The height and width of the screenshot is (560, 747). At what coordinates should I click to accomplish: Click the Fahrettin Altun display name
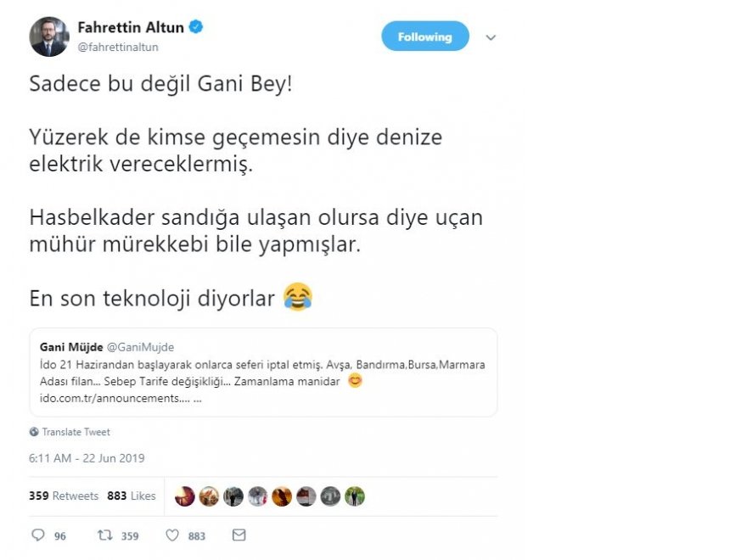(131, 27)
